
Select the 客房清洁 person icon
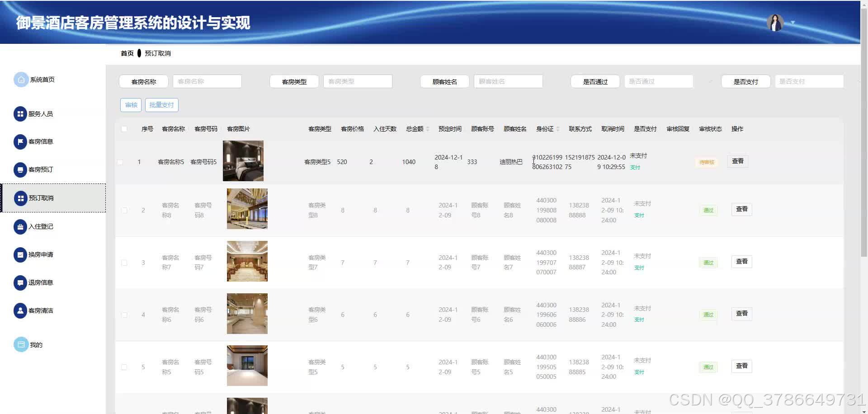(20, 310)
